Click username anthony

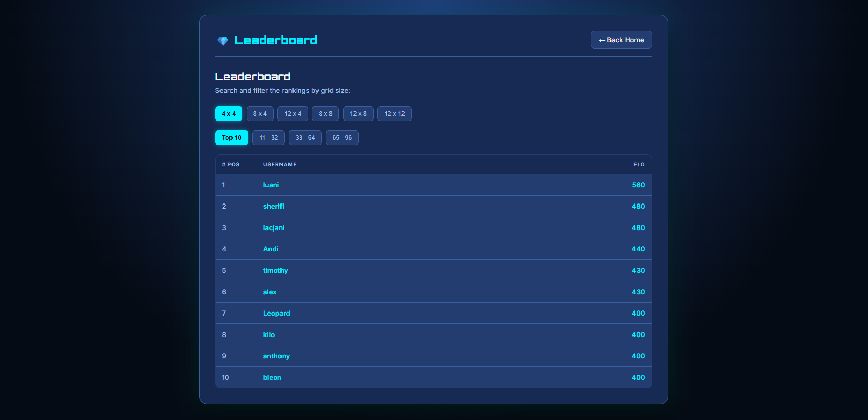click(x=276, y=356)
